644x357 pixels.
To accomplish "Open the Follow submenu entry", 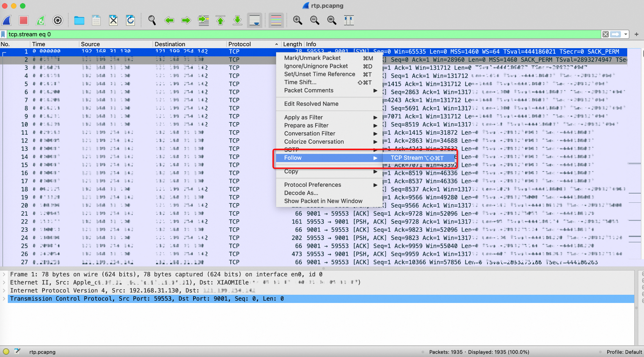I will (x=329, y=158).
